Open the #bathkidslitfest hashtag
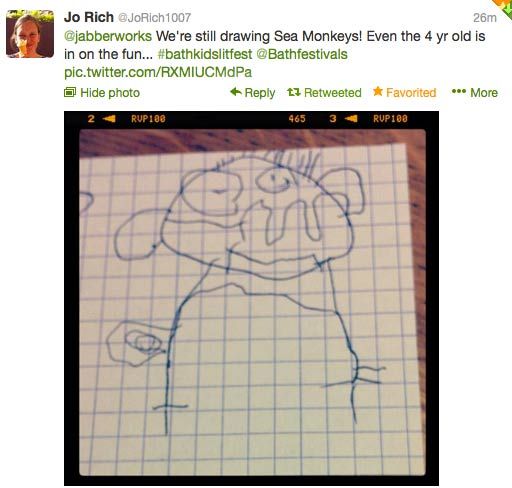This screenshot has width=512, height=488. [205, 54]
